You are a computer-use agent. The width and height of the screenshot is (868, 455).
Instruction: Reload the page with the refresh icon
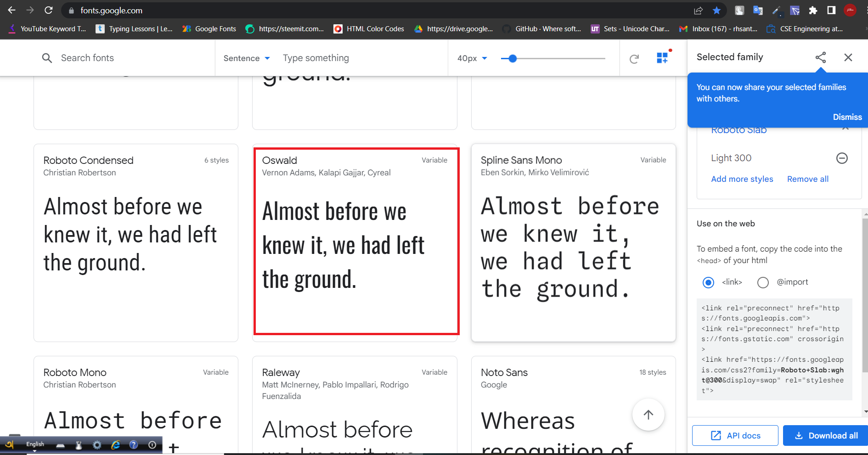(x=49, y=10)
